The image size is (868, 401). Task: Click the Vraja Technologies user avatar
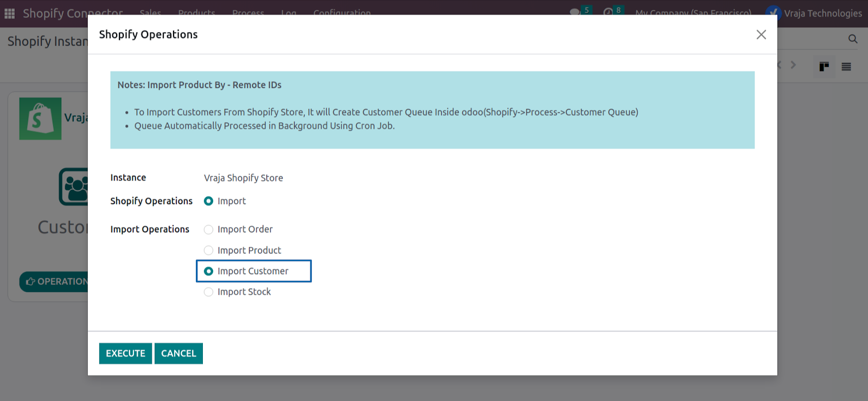pos(773,13)
